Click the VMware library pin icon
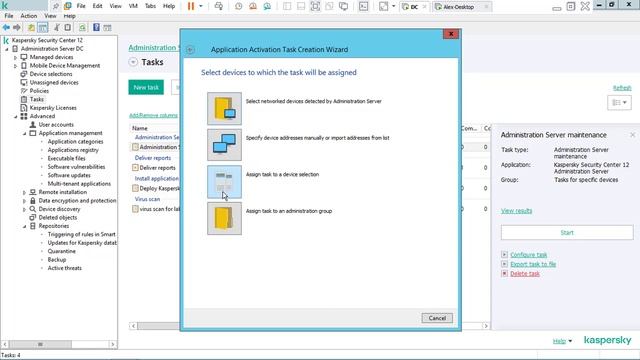The width and height of the screenshot is (640, 360). point(56,6)
